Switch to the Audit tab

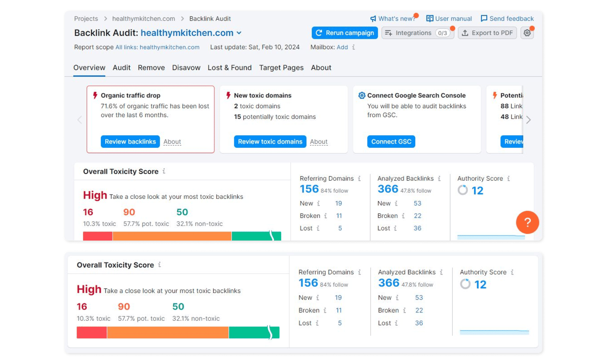pyautogui.click(x=121, y=67)
